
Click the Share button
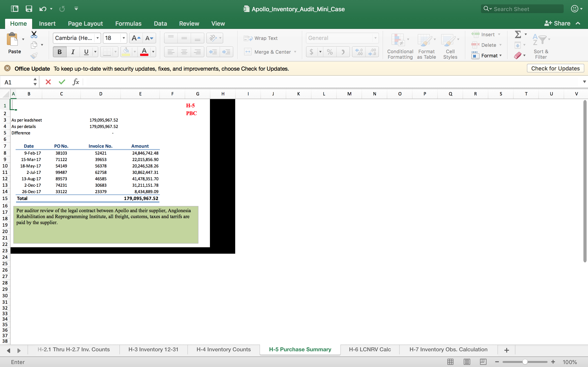[557, 24]
